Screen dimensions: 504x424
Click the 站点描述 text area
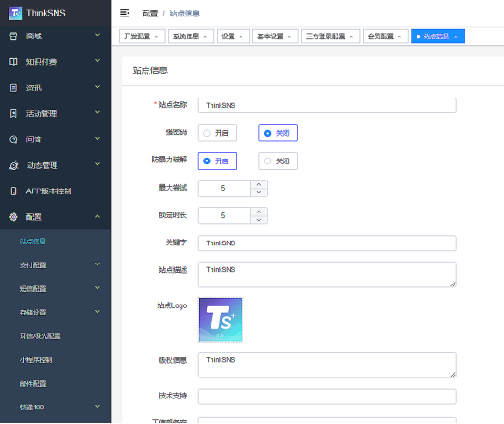coord(327,274)
